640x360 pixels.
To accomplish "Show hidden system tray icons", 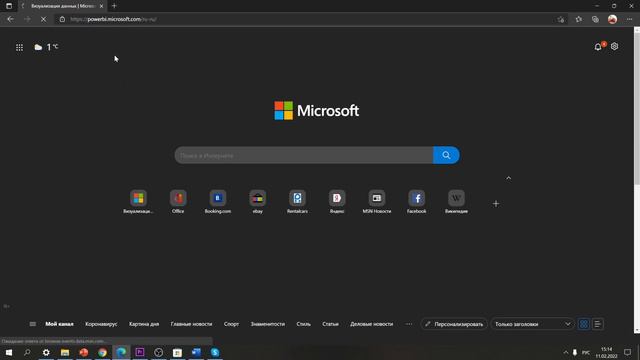I will pos(565,352).
